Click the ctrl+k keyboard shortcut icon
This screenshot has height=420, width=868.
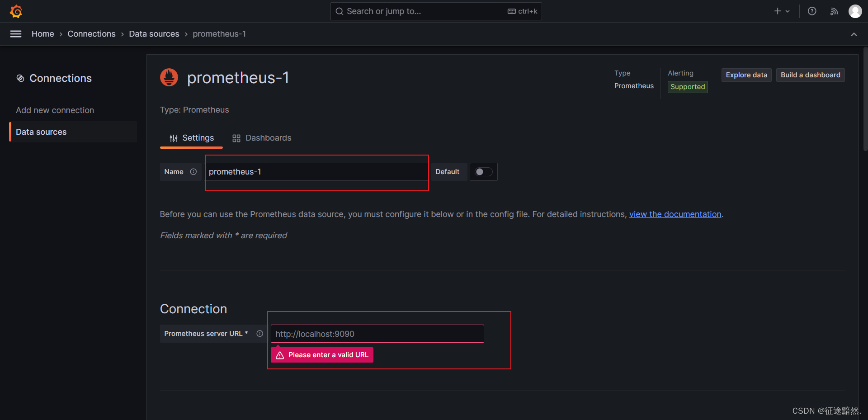click(511, 11)
